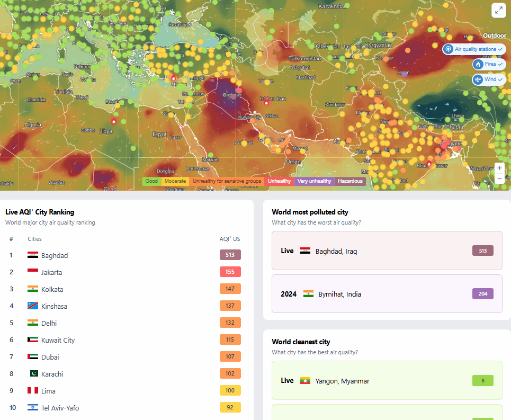This screenshot has width=511, height=420.
Task: Click the Indonesia flag next to Jakarta
Action: tap(33, 272)
